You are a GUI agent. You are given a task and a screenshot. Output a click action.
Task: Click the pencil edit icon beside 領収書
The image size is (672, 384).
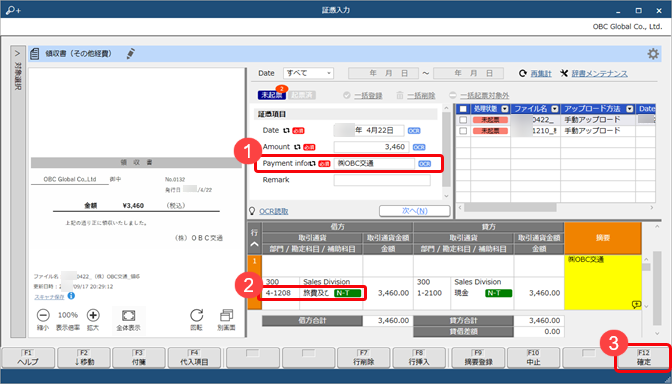[x=131, y=54]
